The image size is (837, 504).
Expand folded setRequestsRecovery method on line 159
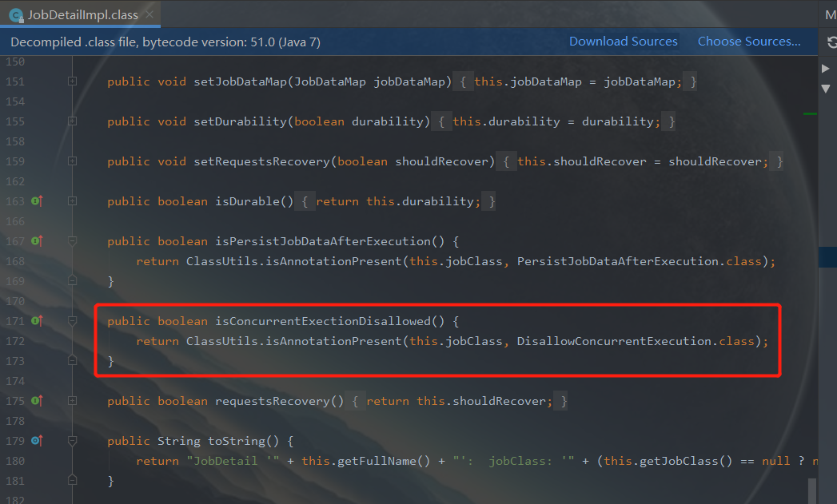pos(72,161)
